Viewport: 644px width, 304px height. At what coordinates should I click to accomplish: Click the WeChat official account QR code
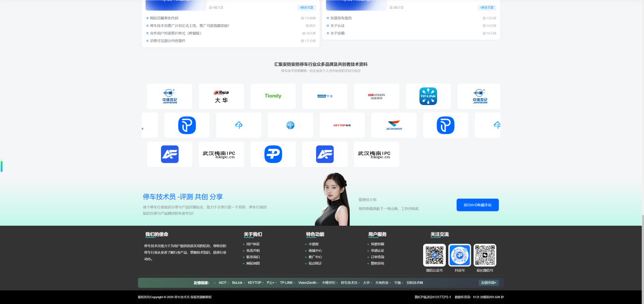tap(434, 255)
